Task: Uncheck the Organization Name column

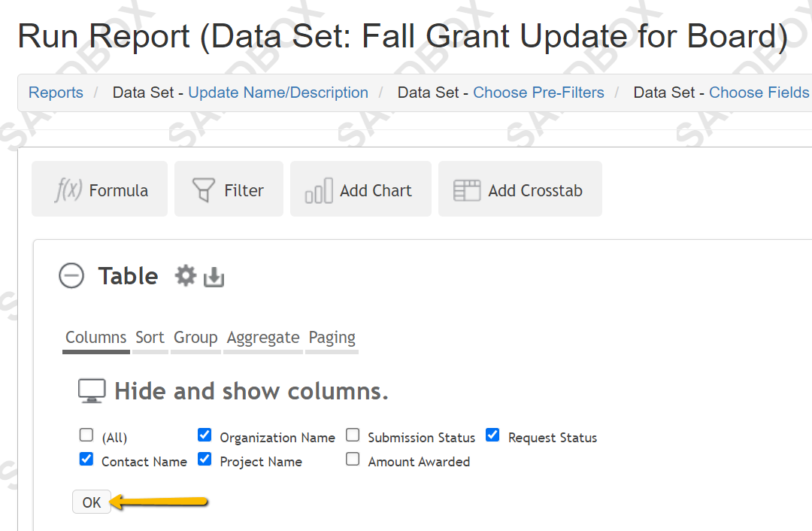Action: [205, 435]
